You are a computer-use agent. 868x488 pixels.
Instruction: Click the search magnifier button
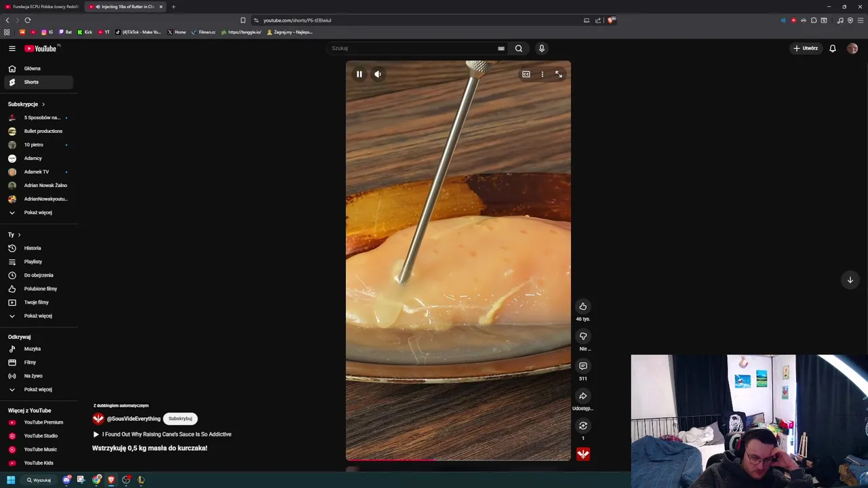519,48
